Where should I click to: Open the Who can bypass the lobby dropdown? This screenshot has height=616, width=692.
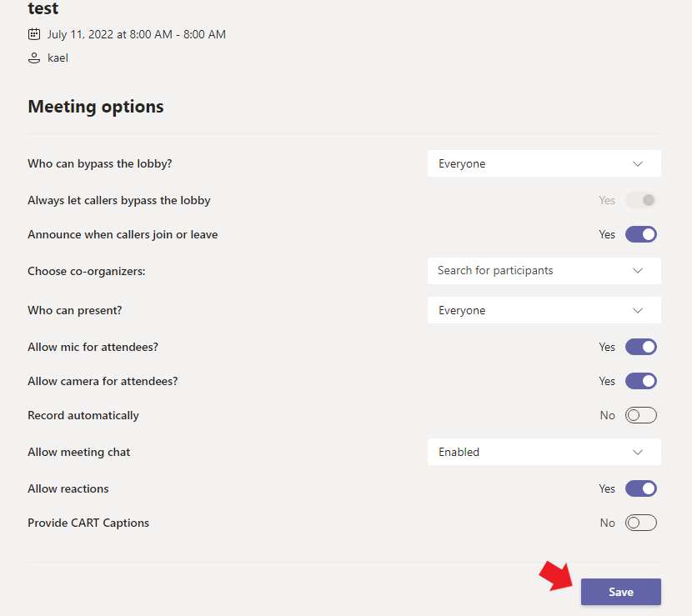pyautogui.click(x=544, y=163)
